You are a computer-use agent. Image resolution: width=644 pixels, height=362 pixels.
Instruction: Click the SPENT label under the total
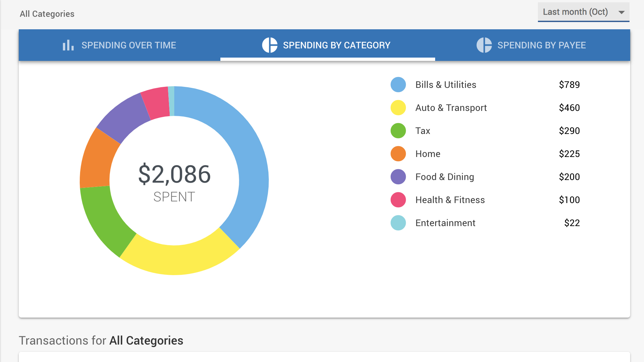(174, 197)
